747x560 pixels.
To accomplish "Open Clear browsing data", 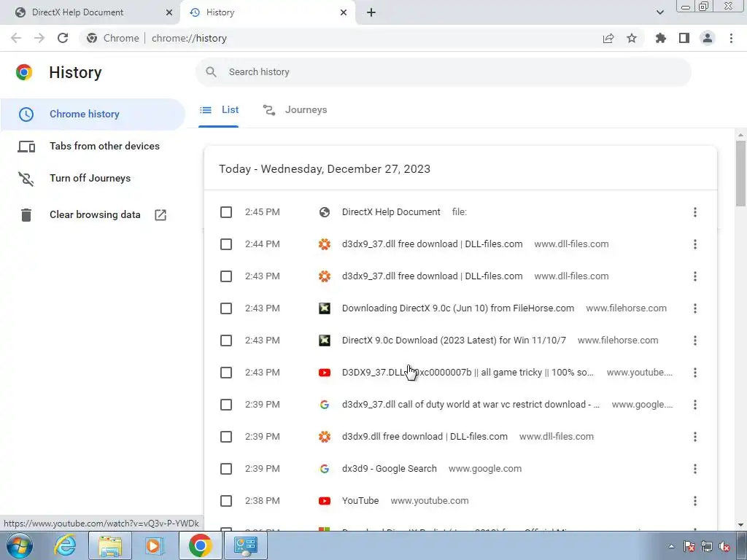I will (93, 215).
